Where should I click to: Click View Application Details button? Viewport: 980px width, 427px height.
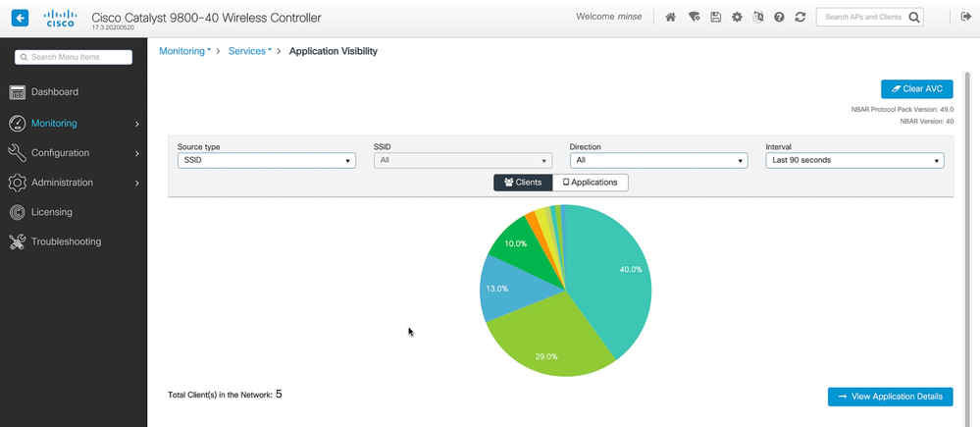point(891,397)
